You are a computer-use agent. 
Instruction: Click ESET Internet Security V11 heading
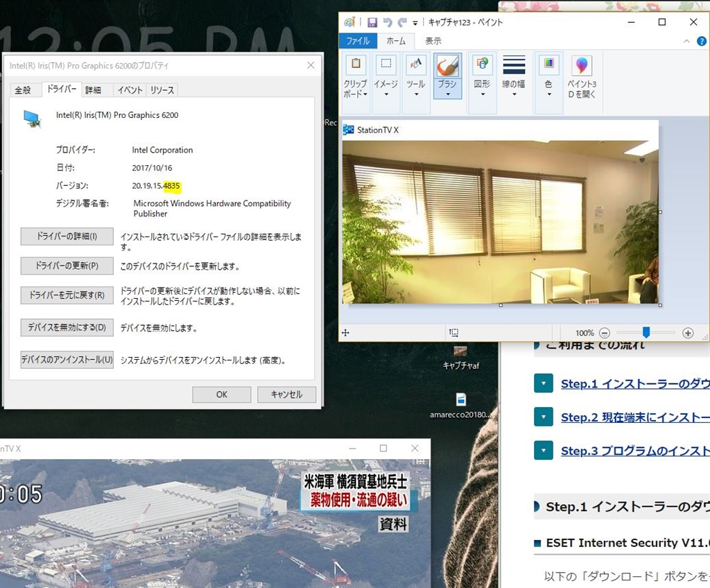tap(628, 543)
